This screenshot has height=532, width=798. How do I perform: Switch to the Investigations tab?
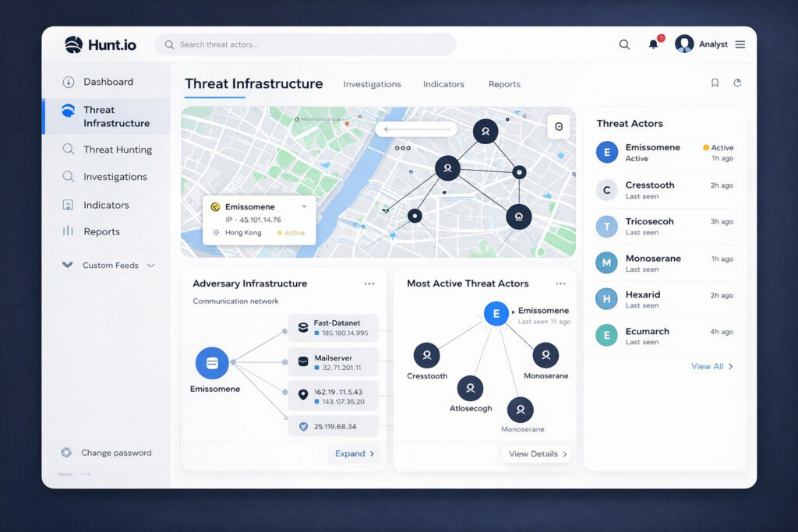(373, 84)
